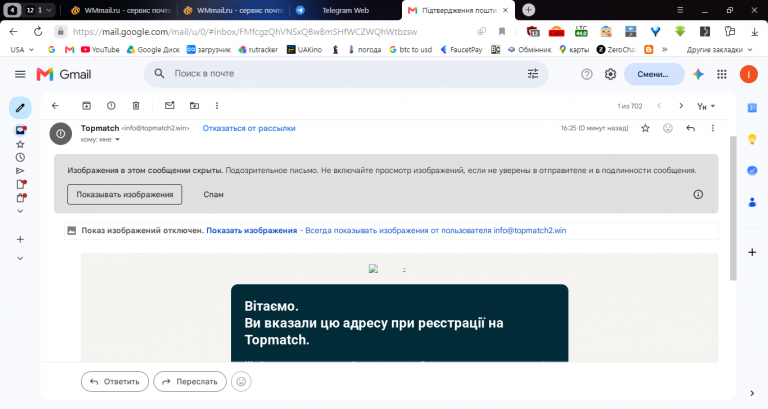Click 'Показывать изображения' button
Image resolution: width=768 pixels, height=409 pixels.
coord(124,194)
